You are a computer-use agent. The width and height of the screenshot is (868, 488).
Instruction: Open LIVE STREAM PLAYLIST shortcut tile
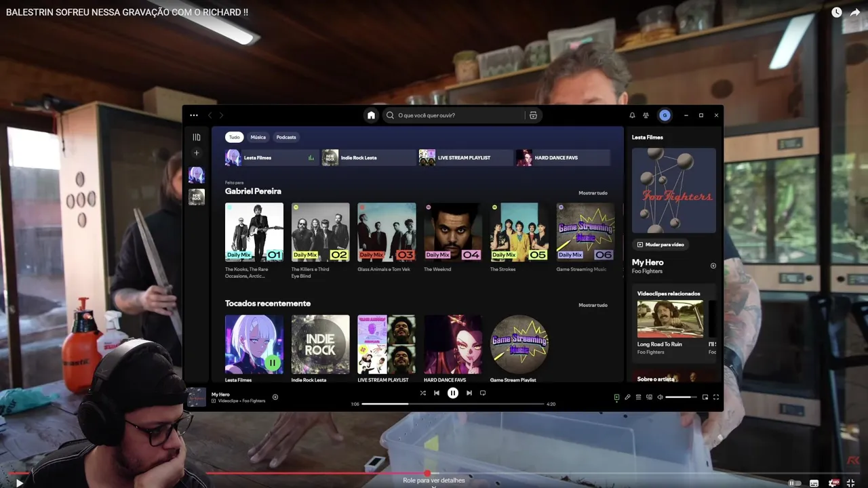(466, 158)
